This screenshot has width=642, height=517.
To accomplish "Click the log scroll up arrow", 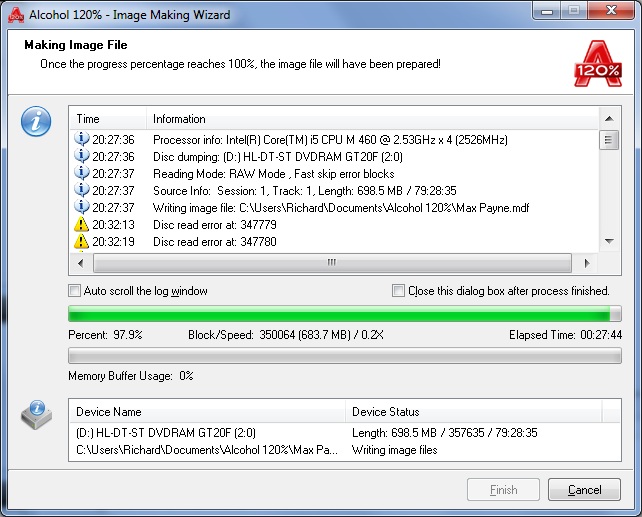I will (x=609, y=118).
